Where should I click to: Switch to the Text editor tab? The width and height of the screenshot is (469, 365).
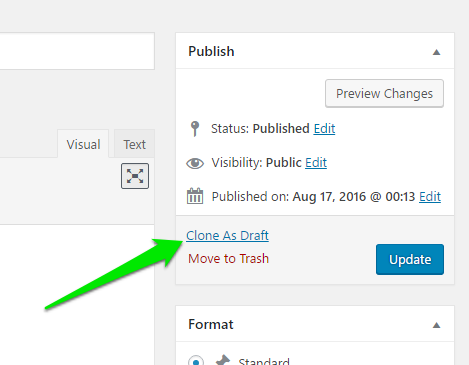point(134,144)
